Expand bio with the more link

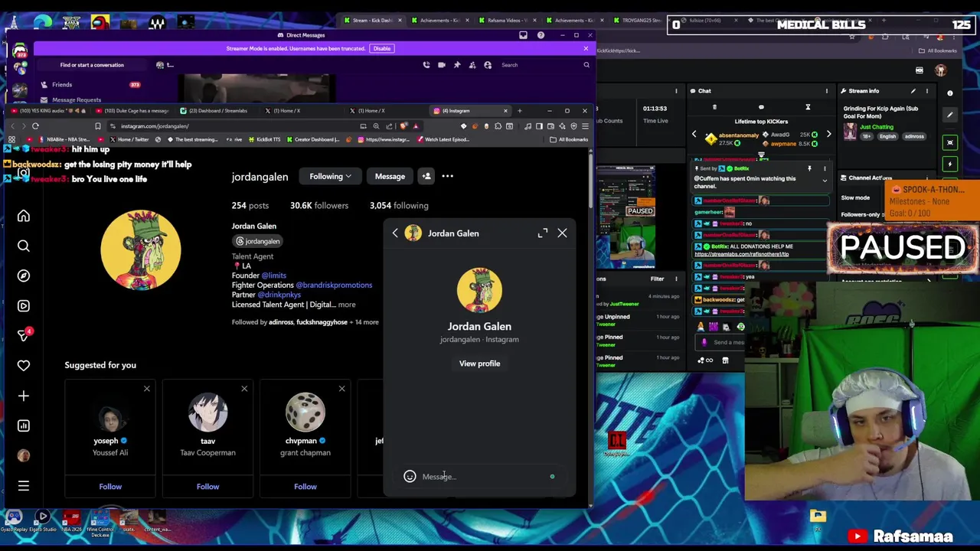[x=347, y=305]
